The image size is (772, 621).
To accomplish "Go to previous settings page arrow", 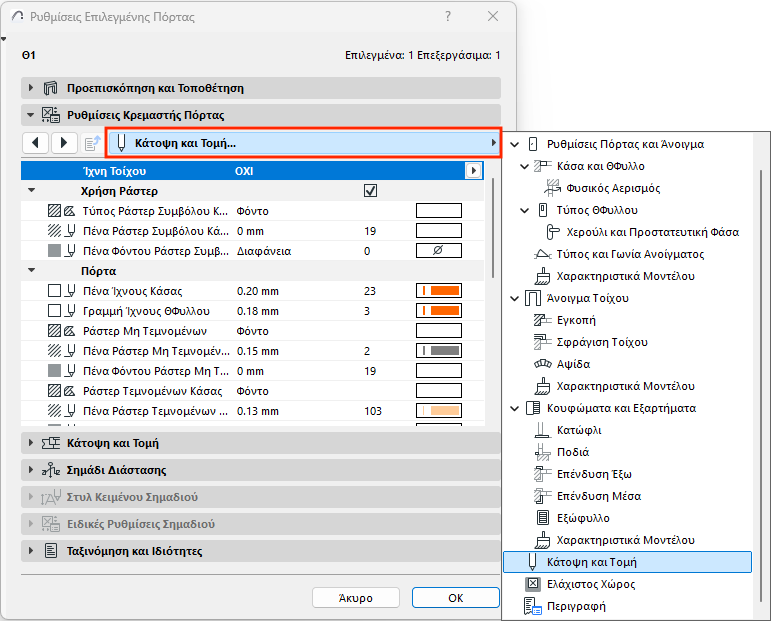I will click(x=35, y=143).
